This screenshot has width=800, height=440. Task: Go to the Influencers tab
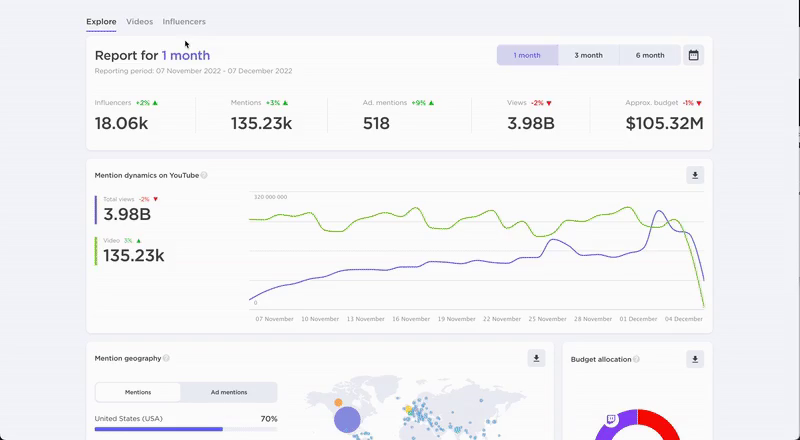click(184, 21)
